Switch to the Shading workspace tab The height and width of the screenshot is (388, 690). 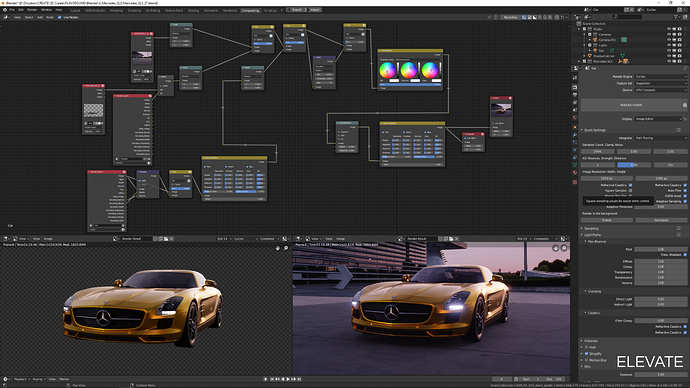click(x=193, y=10)
